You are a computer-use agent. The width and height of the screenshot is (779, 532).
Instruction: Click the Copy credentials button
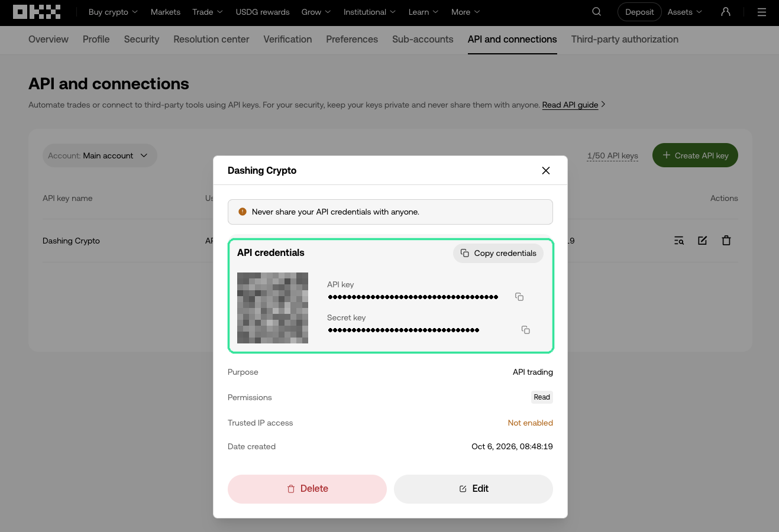pos(498,253)
